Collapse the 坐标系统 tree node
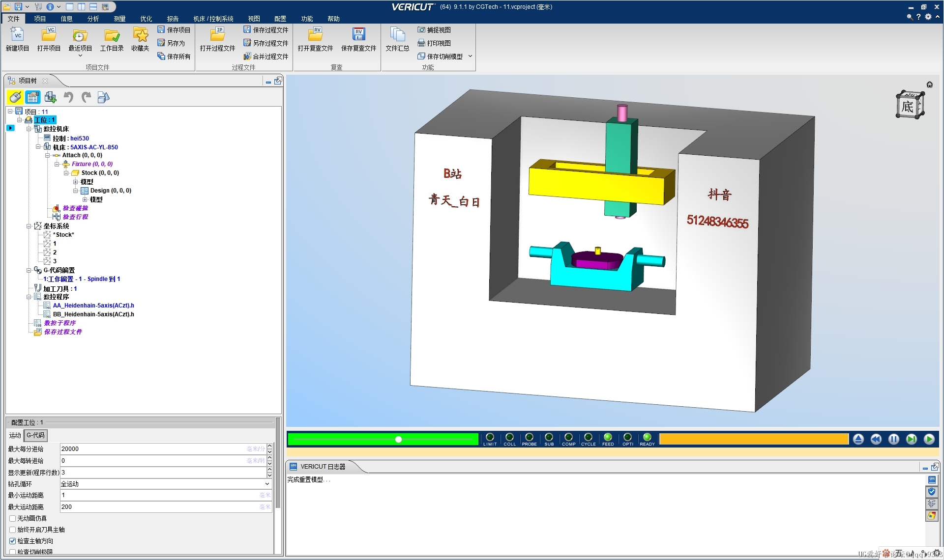Image resolution: width=944 pixels, height=560 pixels. [x=29, y=226]
